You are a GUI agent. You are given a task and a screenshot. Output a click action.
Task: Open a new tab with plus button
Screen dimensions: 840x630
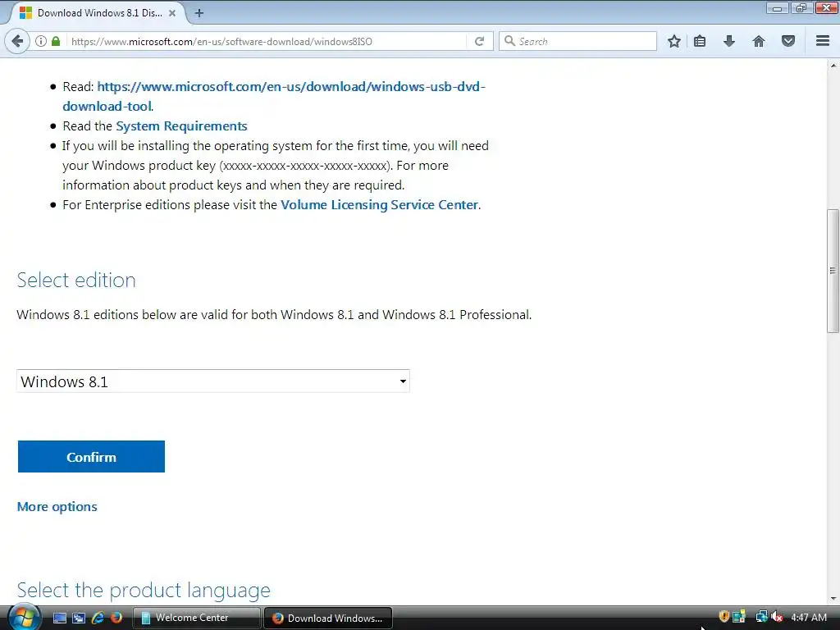pyautogui.click(x=199, y=13)
